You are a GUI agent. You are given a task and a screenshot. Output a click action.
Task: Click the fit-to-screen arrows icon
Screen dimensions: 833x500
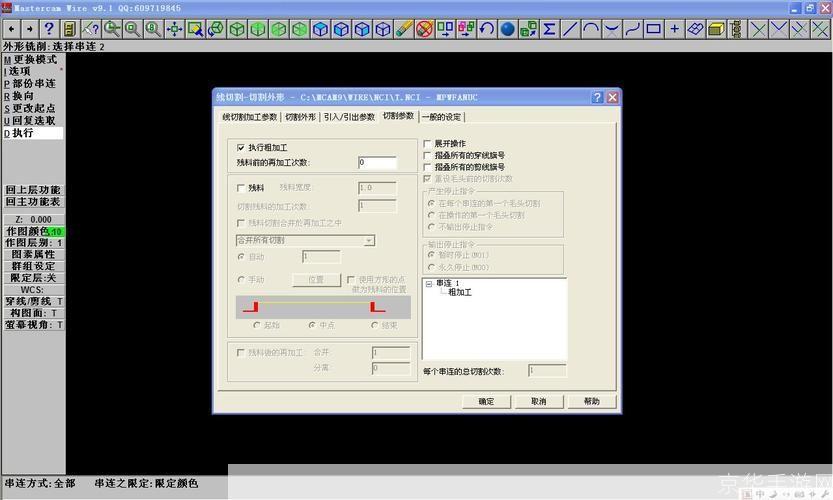pyautogui.click(x=174, y=29)
